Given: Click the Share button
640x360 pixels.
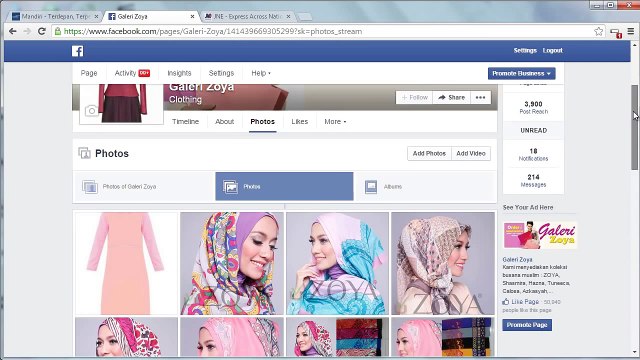Looking at the screenshot, I should click(451, 98).
